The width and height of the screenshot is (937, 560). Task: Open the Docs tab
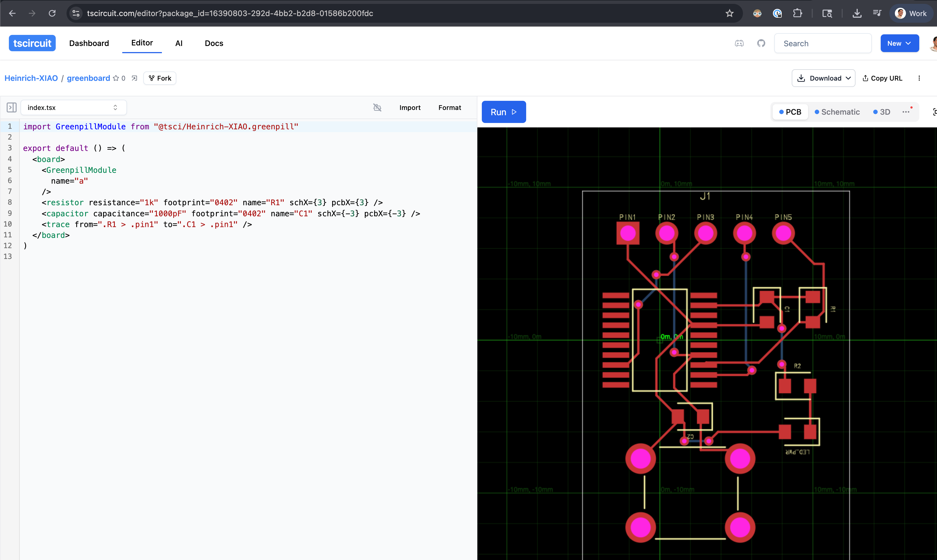(214, 43)
